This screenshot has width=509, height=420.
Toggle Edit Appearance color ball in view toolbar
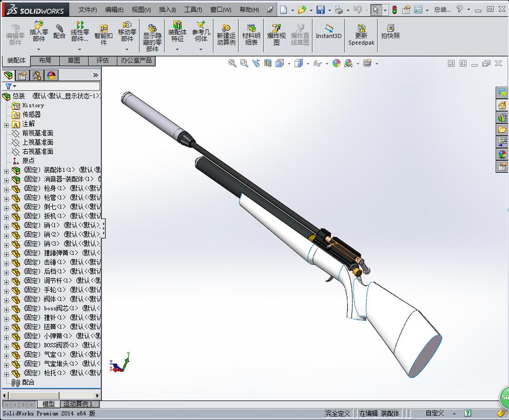[x=337, y=63]
